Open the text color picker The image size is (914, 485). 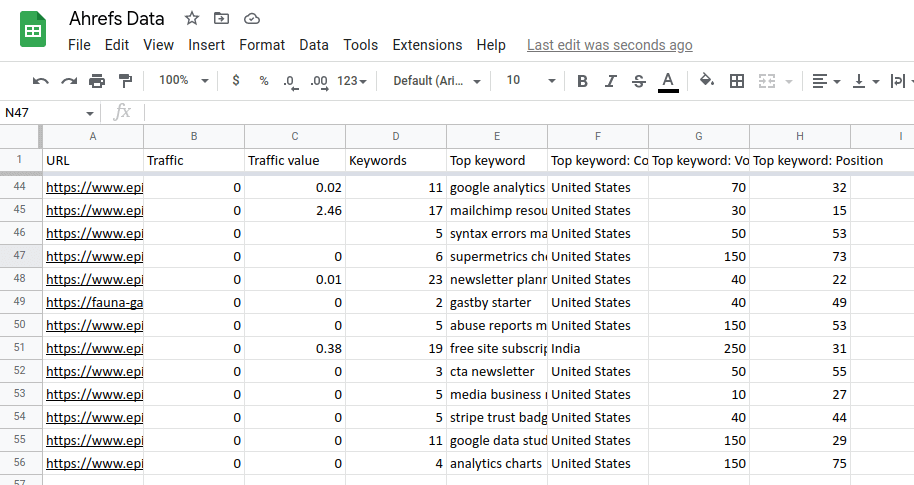click(668, 82)
